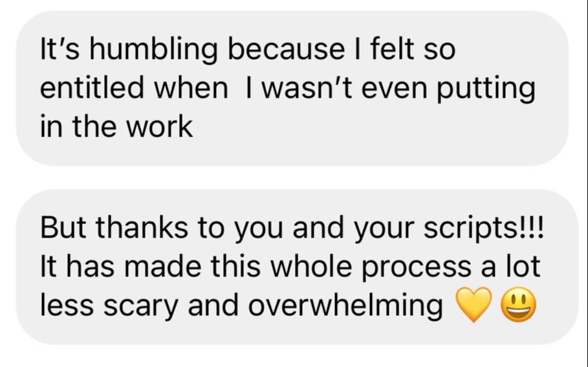Viewport: 588px width, 367px height.
Task: Select the message beginning "It's humbling because"
Action: (292, 88)
